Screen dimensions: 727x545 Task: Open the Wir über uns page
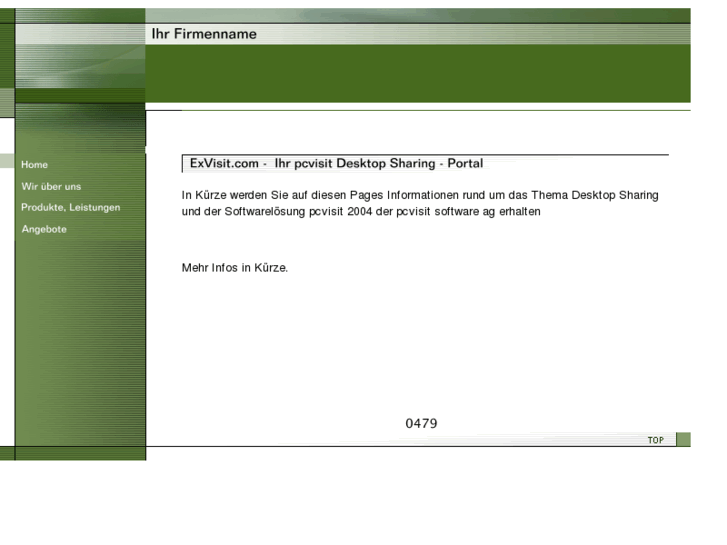tap(51, 186)
